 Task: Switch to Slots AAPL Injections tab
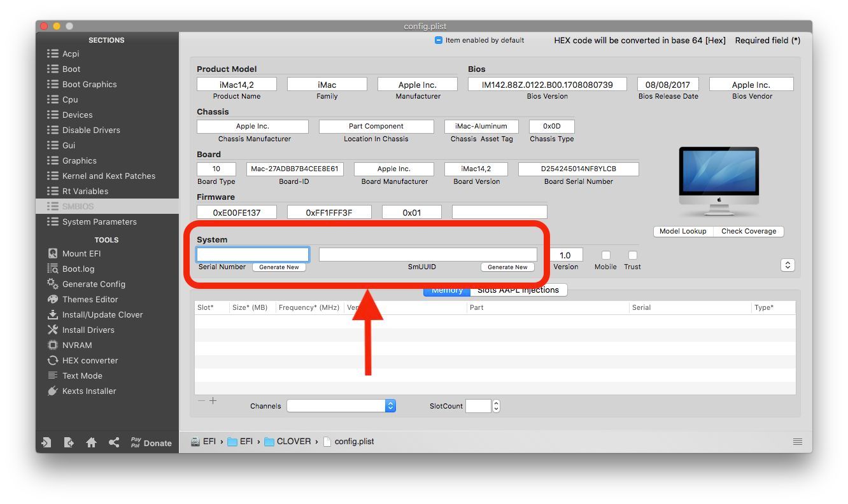point(518,290)
